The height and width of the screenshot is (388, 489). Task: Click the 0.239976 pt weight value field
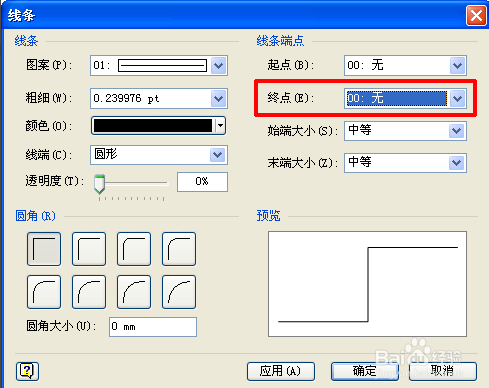tap(151, 98)
